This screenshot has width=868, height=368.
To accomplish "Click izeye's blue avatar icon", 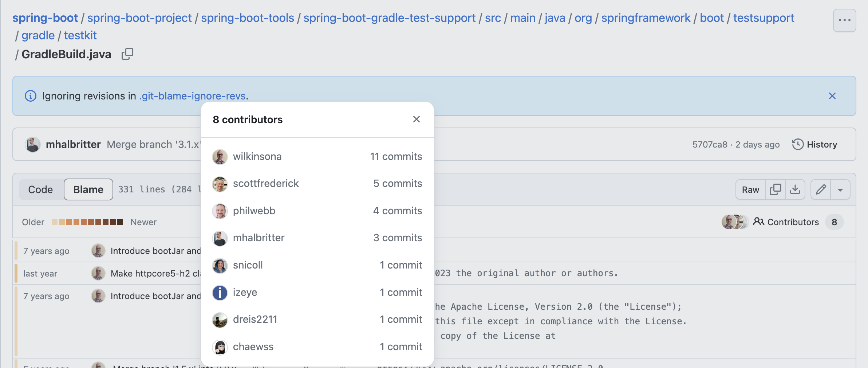I will 220,293.
